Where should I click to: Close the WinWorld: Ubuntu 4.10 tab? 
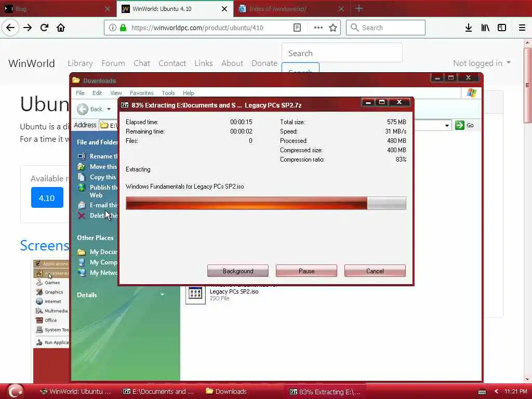point(224,9)
